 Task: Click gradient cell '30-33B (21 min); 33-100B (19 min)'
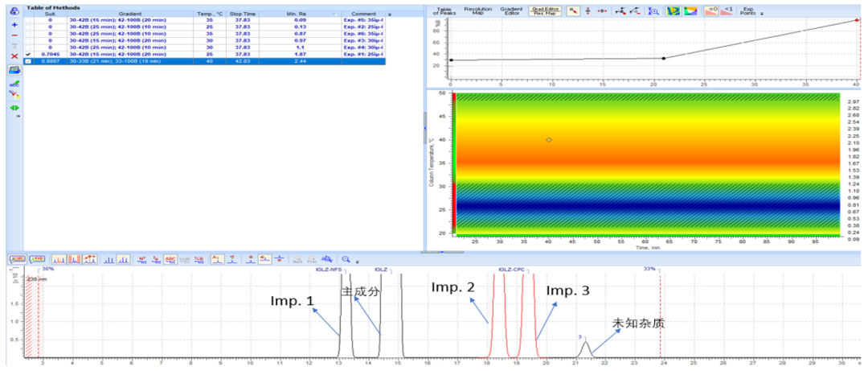[x=129, y=61]
